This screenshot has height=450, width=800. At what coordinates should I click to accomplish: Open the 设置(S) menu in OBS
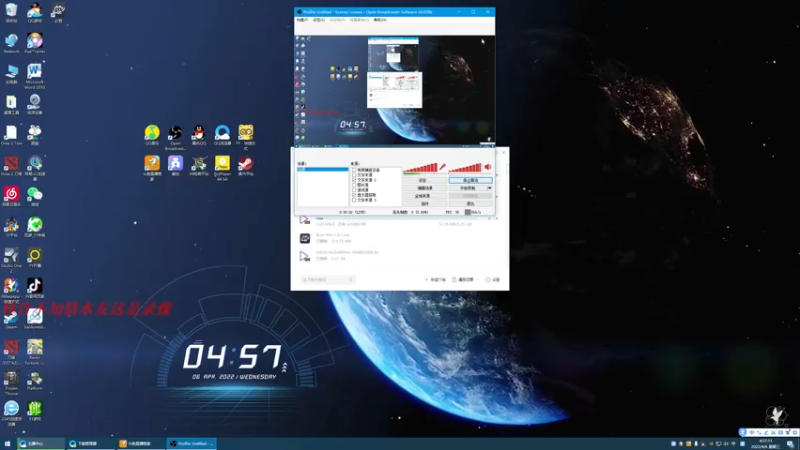pyautogui.click(x=319, y=20)
